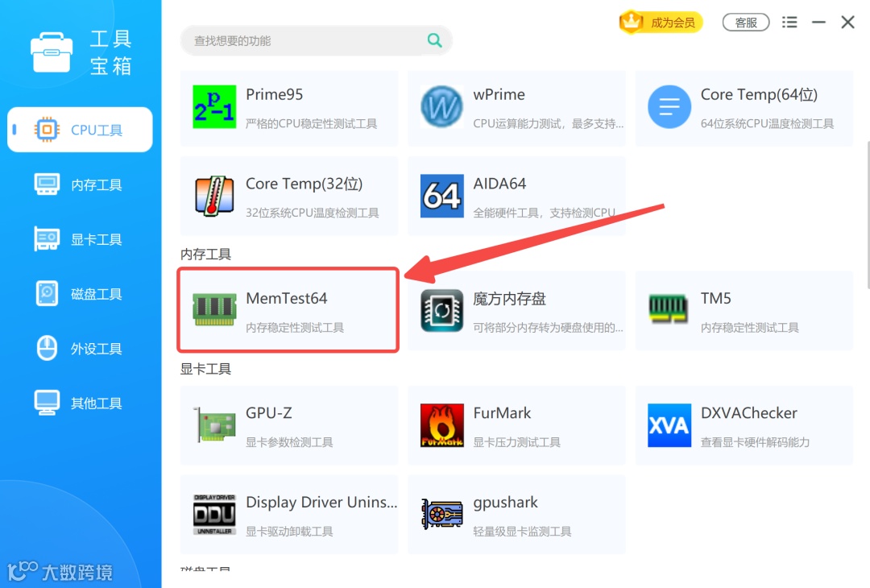Click the 32位系统CPU温度检测工具 description

click(x=312, y=213)
